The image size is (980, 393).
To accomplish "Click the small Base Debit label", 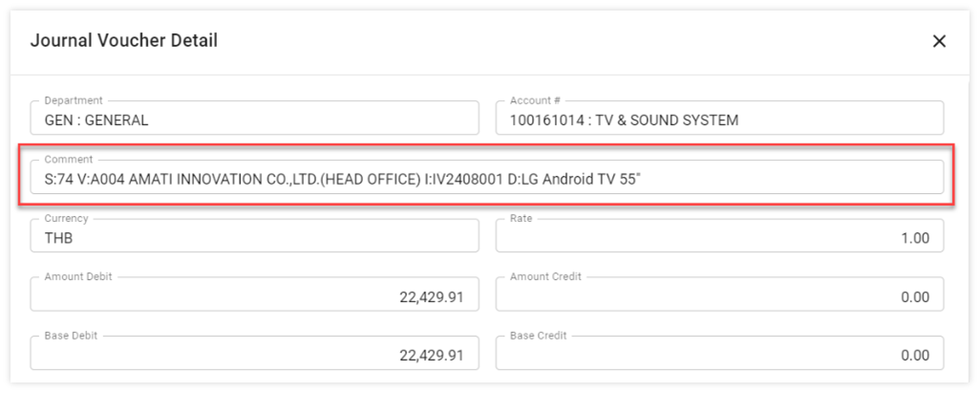I will pyautogui.click(x=73, y=337).
